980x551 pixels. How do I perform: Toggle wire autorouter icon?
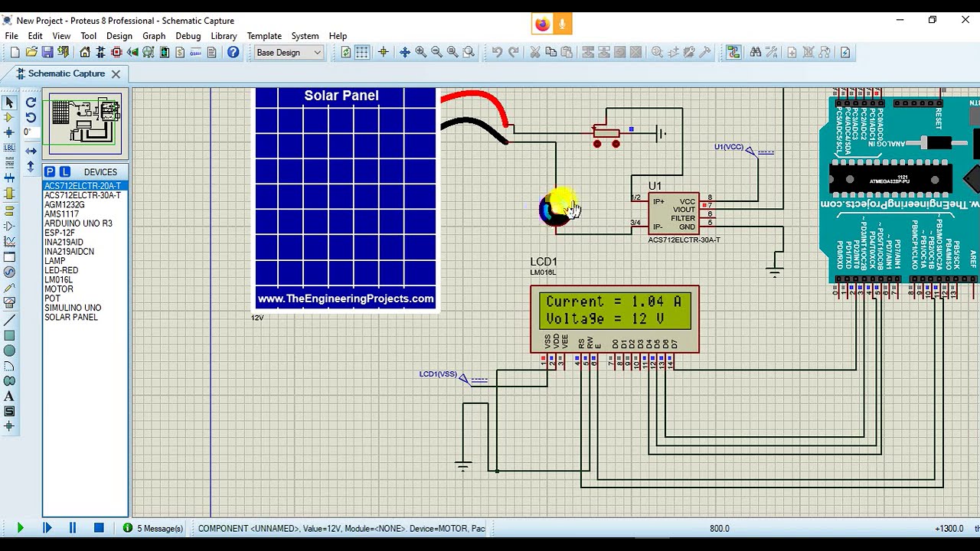[x=733, y=52]
